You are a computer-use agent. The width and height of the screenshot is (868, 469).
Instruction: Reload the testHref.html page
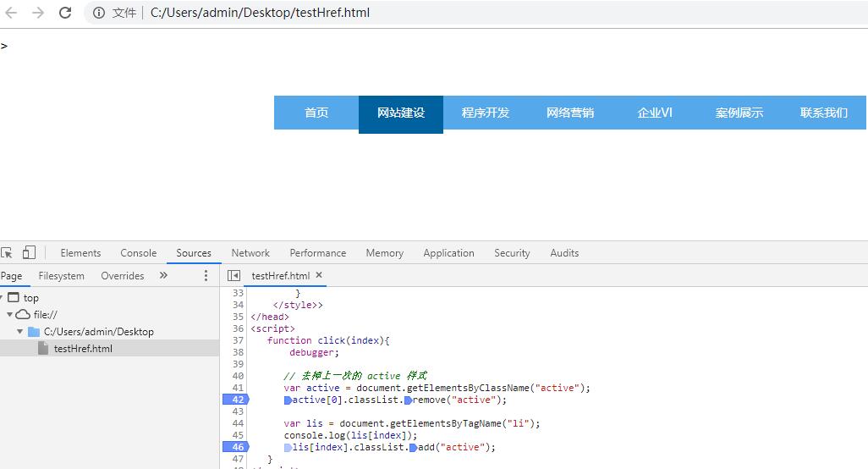click(65, 12)
